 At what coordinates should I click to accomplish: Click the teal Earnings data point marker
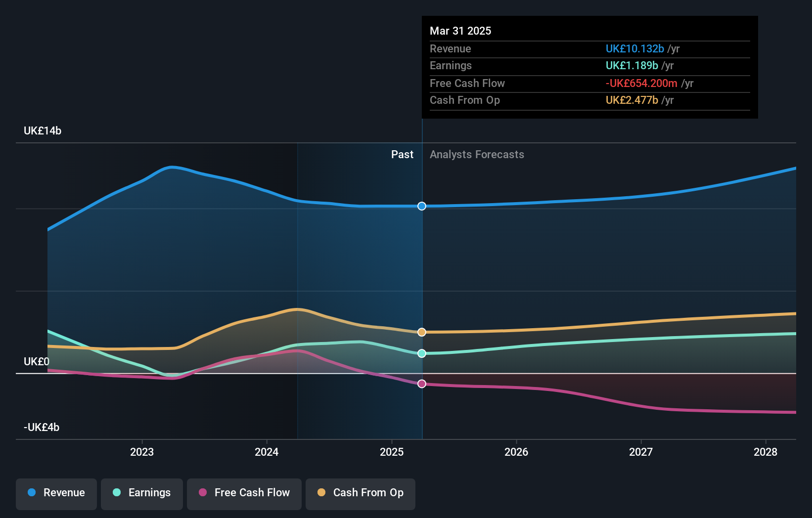pyautogui.click(x=421, y=353)
